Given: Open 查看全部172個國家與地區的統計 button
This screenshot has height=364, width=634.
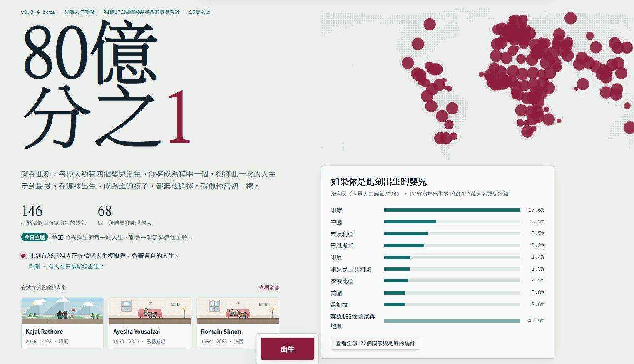Looking at the screenshot, I should pos(375,343).
